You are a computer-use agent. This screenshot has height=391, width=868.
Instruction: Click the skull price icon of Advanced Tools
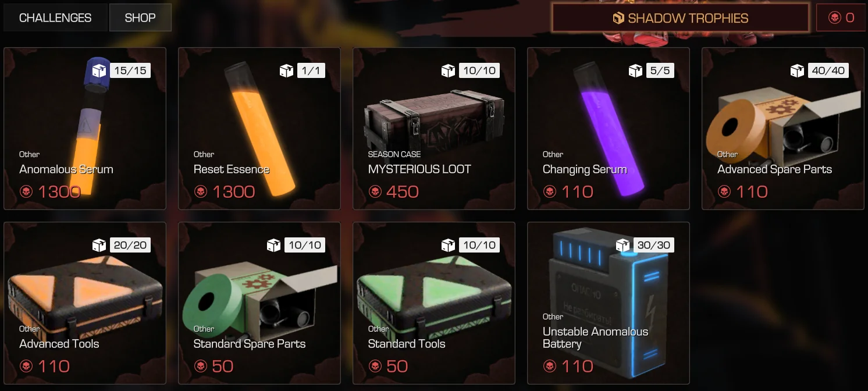26,366
